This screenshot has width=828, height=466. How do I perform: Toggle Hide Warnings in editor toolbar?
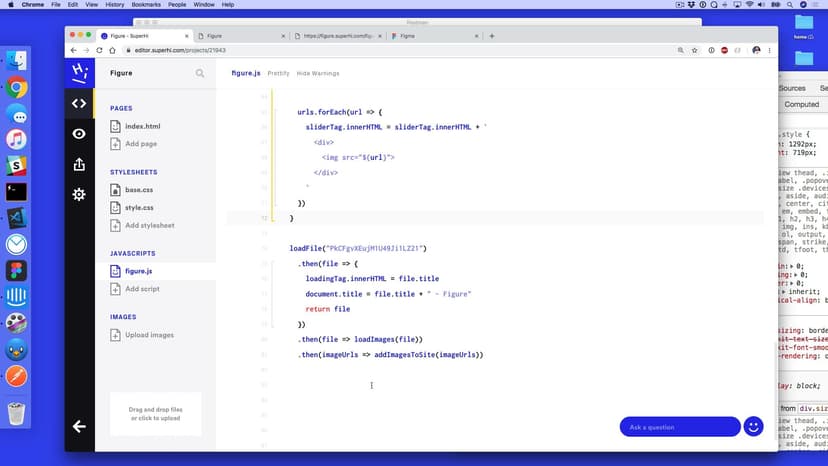pos(318,73)
